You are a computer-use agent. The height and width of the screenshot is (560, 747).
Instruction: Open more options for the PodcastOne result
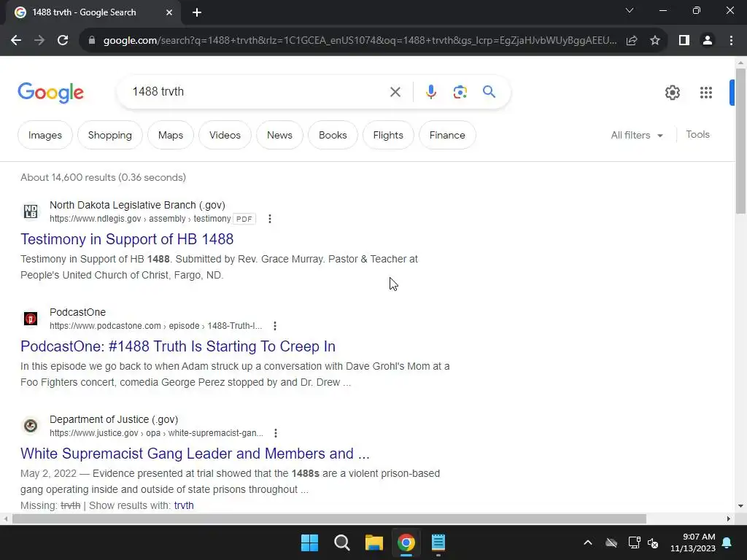(275, 326)
